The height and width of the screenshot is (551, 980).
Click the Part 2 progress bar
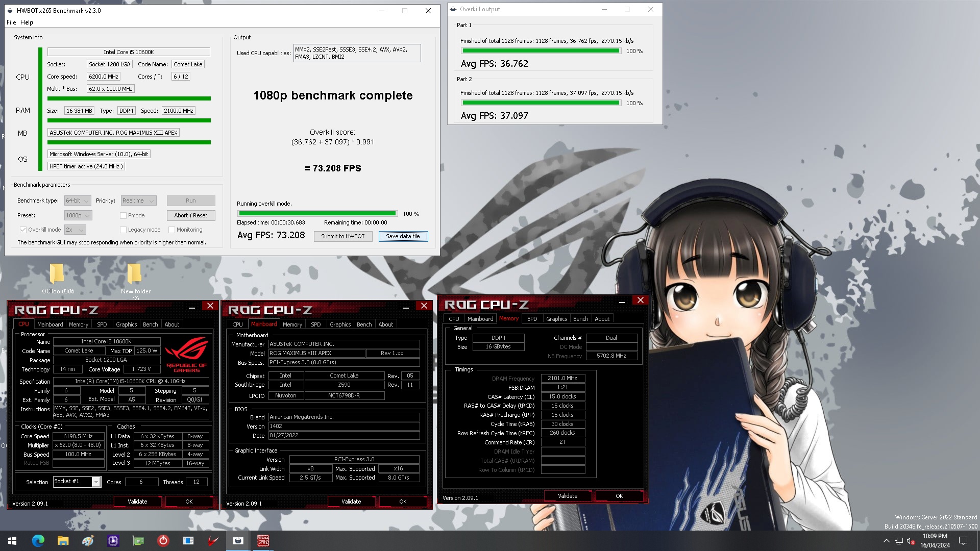(x=541, y=103)
